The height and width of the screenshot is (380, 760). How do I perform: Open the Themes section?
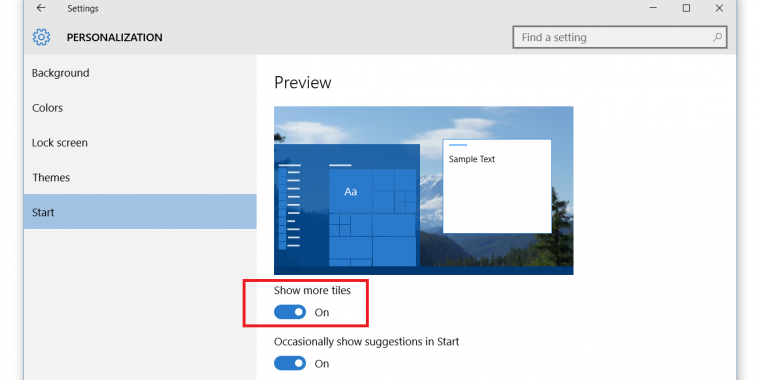tap(140, 178)
